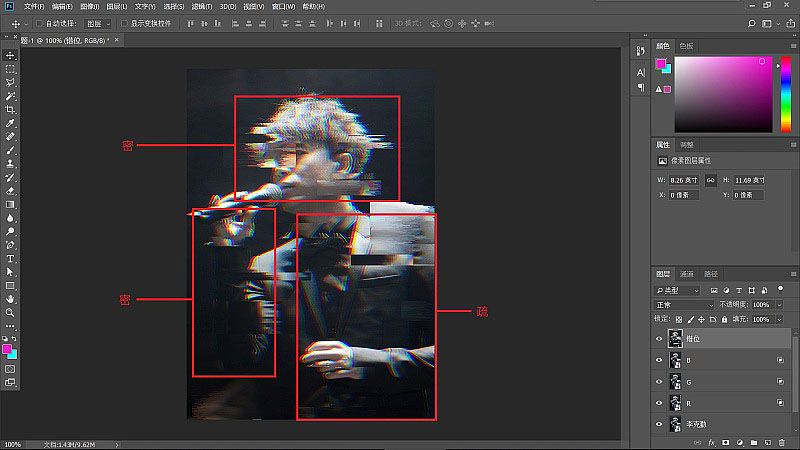Open the Color panel flyout menu
Image resolution: width=800 pixels, height=450 pixels.
(x=793, y=46)
